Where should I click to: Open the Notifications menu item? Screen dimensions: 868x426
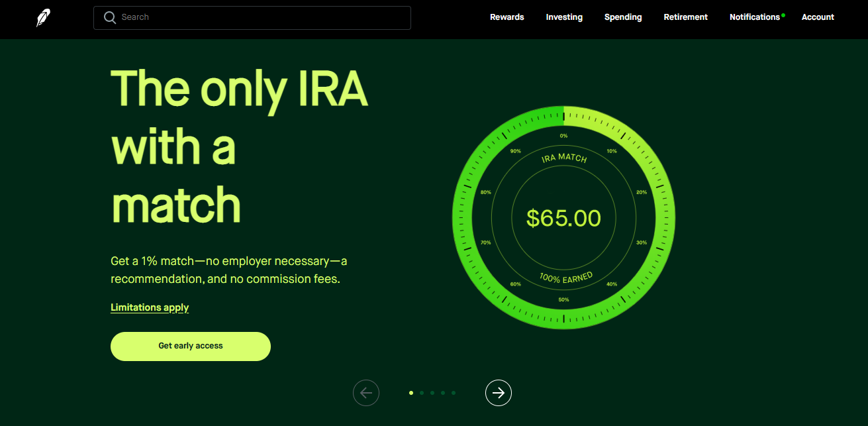click(x=755, y=17)
